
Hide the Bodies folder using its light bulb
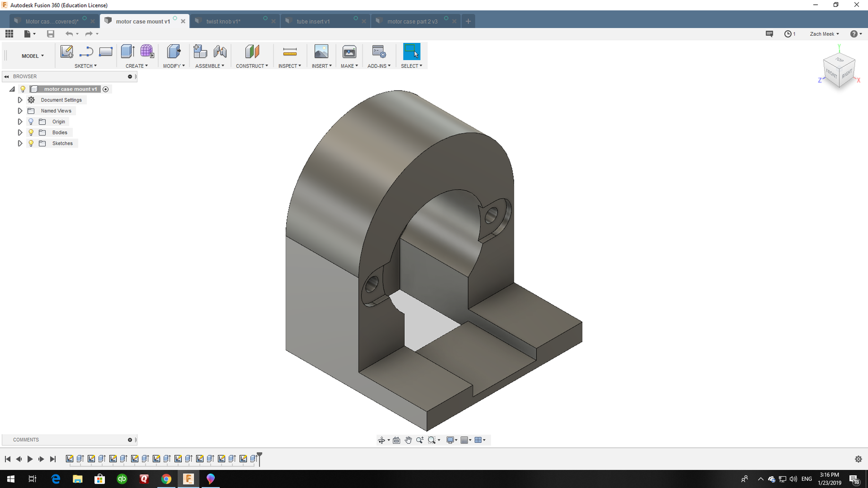(31, 132)
